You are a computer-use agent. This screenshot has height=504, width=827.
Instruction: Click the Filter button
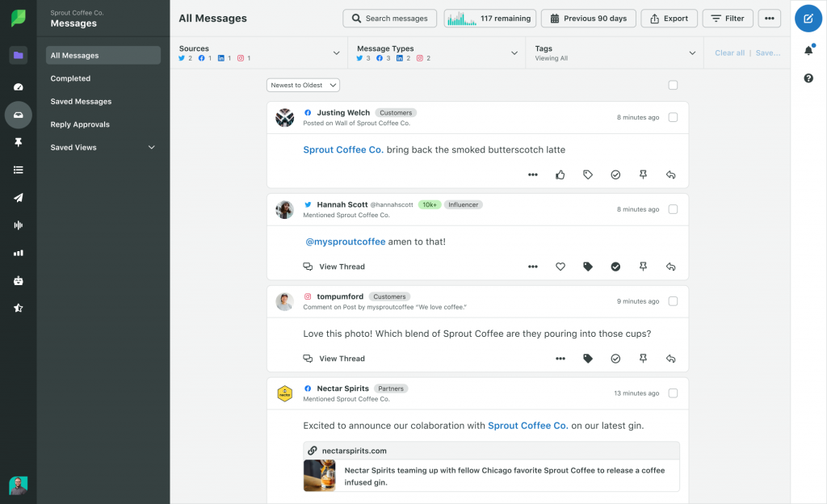[728, 19]
